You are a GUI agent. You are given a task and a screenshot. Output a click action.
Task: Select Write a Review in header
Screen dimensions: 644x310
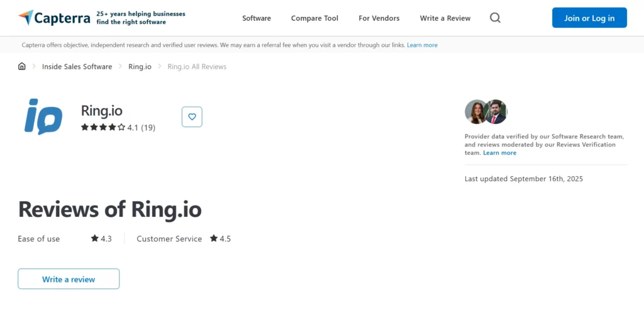[445, 18]
